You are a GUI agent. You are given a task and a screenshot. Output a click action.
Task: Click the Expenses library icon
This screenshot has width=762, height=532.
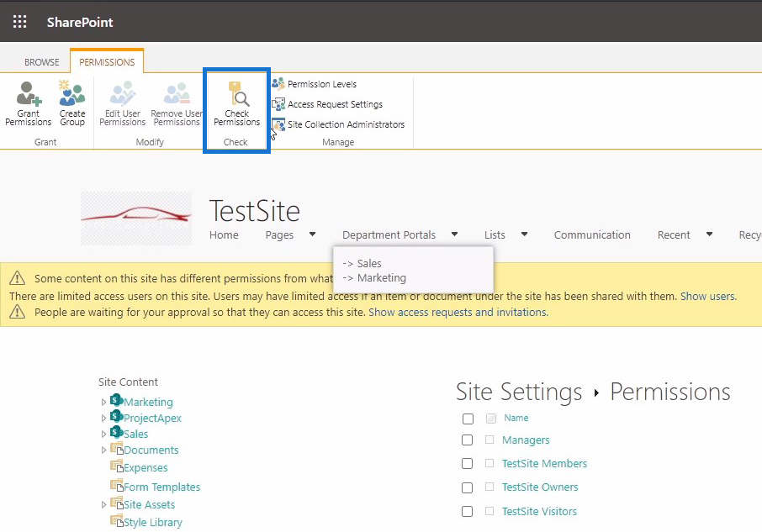117,466
